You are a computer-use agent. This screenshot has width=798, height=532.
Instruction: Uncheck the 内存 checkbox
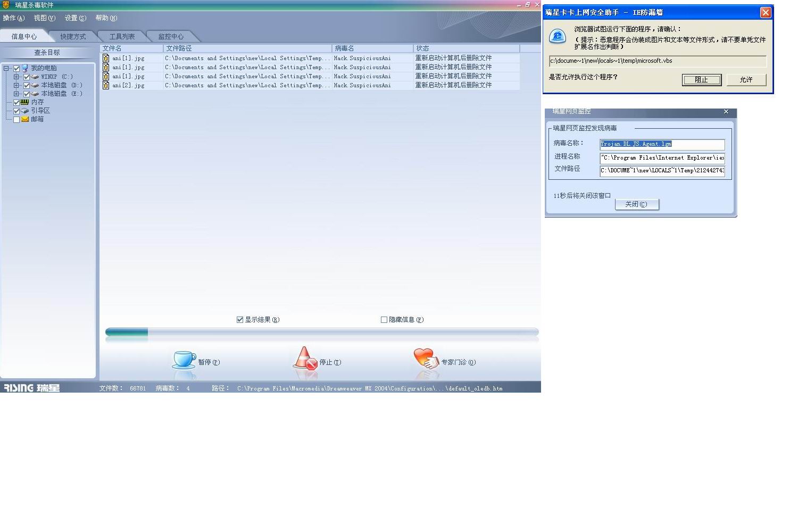click(x=16, y=103)
